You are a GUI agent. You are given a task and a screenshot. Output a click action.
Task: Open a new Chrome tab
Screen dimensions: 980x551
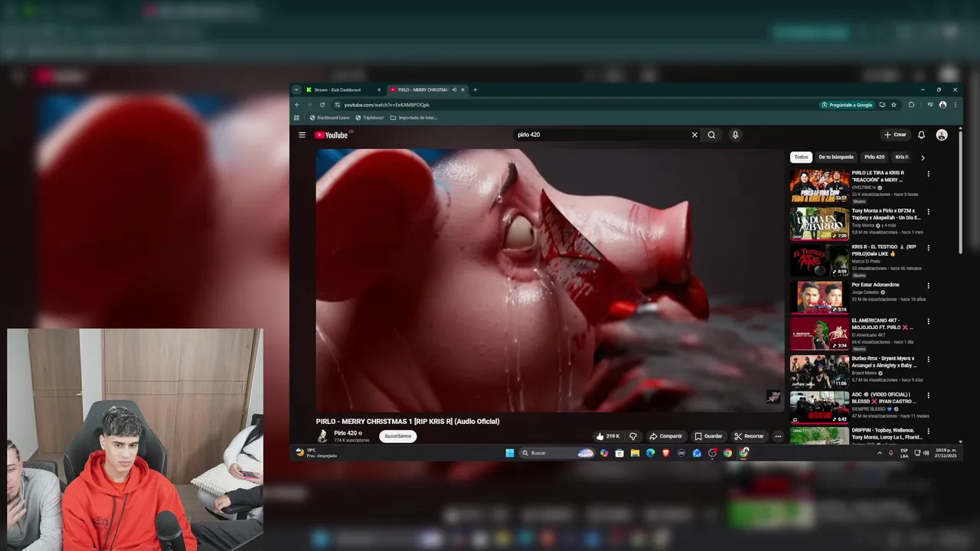click(x=475, y=90)
